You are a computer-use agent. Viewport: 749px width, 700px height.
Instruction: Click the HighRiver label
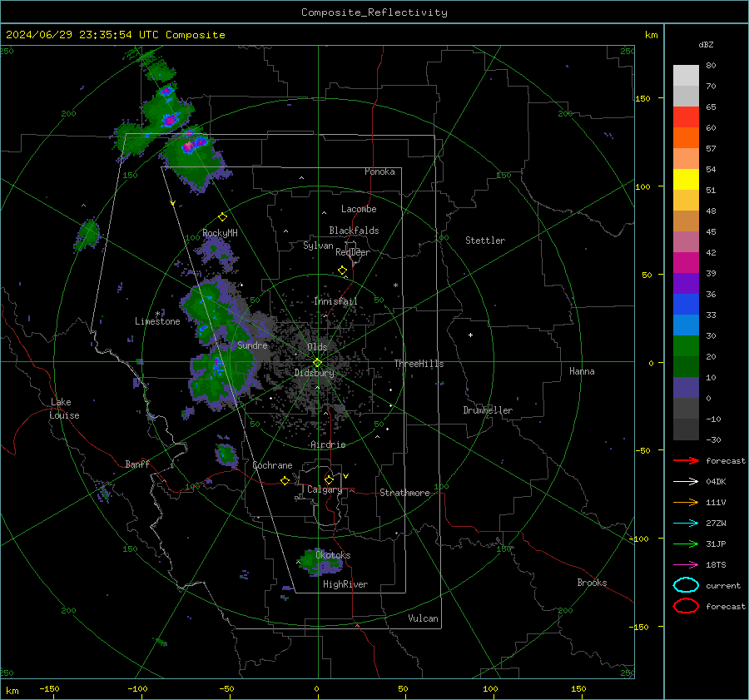(345, 585)
